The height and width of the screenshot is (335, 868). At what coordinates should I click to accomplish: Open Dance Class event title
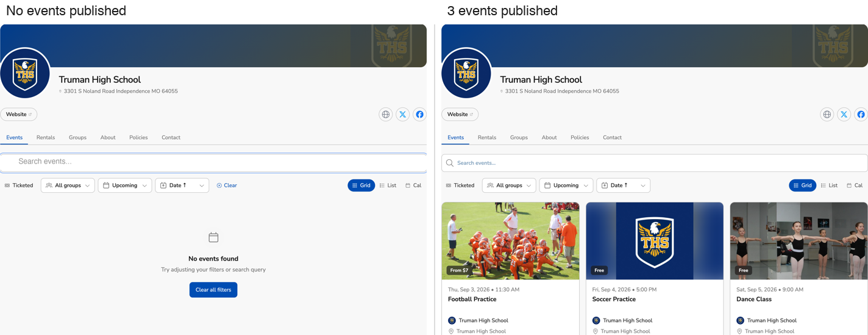(754, 300)
